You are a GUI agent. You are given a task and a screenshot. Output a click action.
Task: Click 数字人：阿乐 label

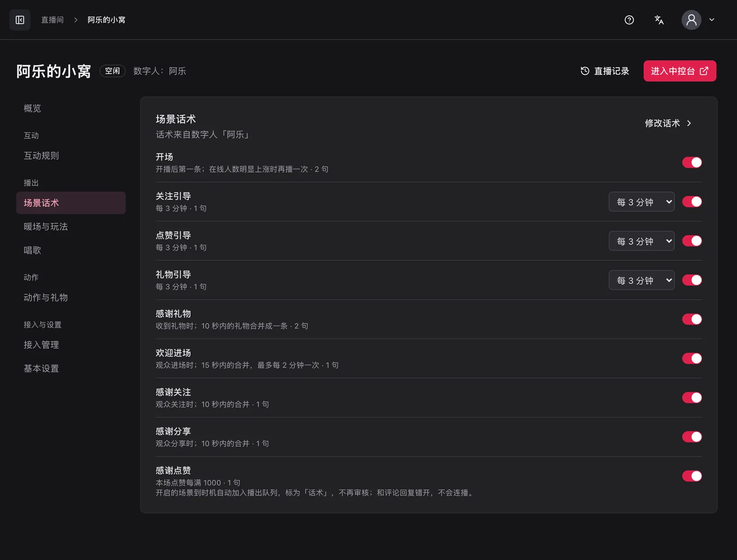pos(160,71)
